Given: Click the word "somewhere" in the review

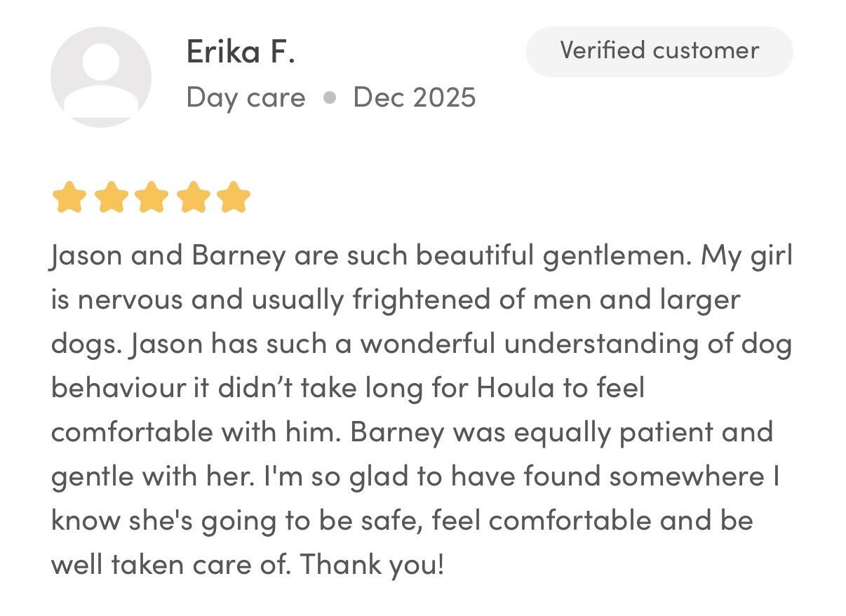Looking at the screenshot, I should [687, 476].
